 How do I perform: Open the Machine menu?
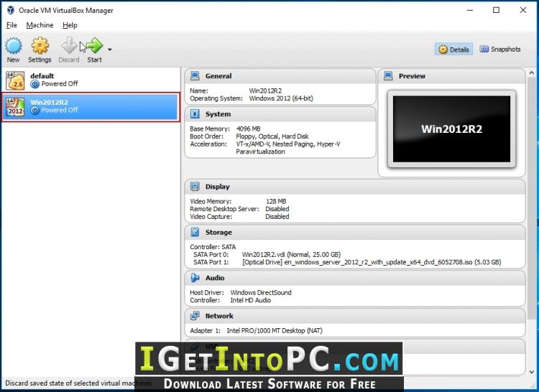(40, 25)
